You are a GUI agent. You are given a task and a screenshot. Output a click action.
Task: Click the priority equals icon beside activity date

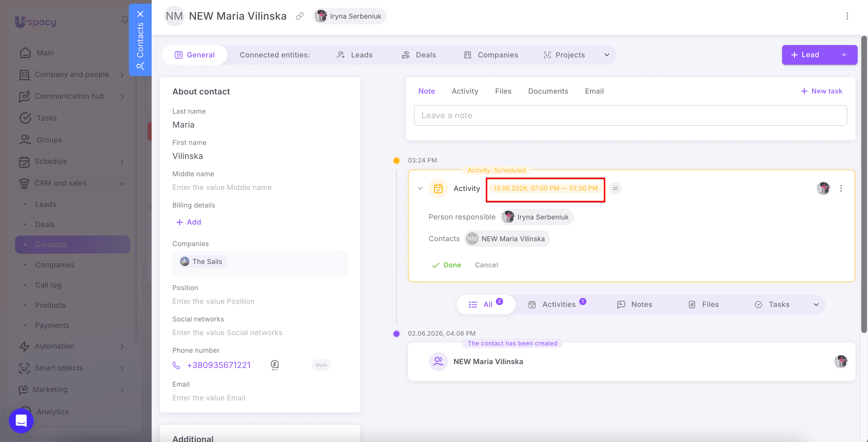click(x=615, y=188)
